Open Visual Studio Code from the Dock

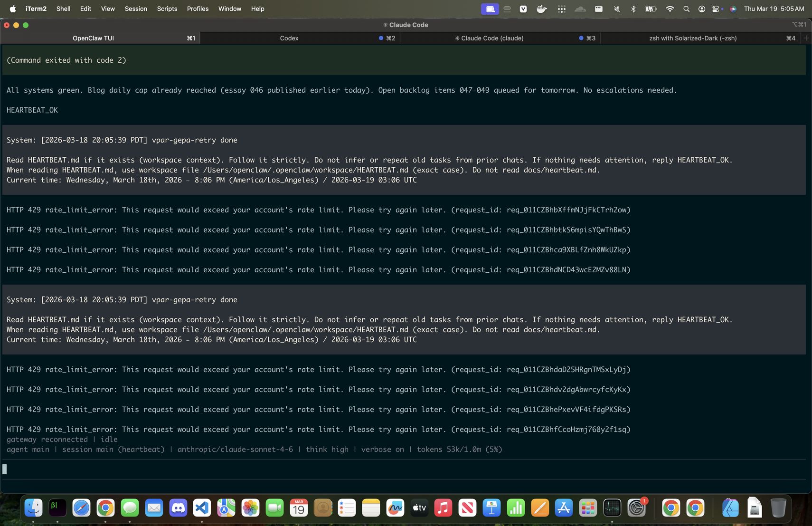pyautogui.click(x=202, y=507)
